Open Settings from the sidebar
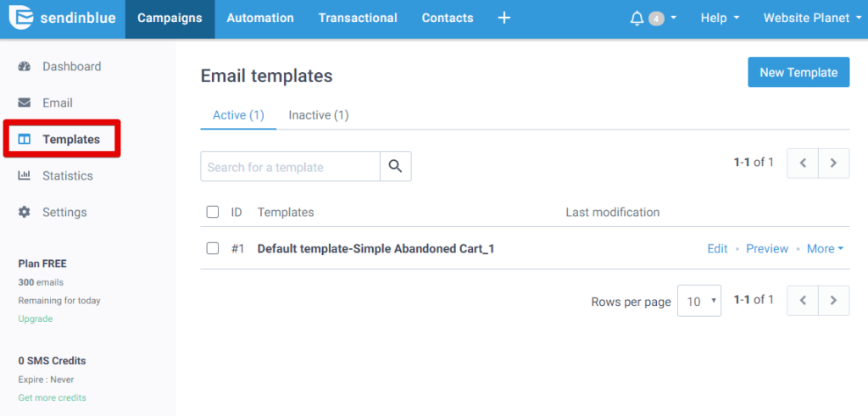The height and width of the screenshot is (416, 868). pyautogui.click(x=64, y=213)
